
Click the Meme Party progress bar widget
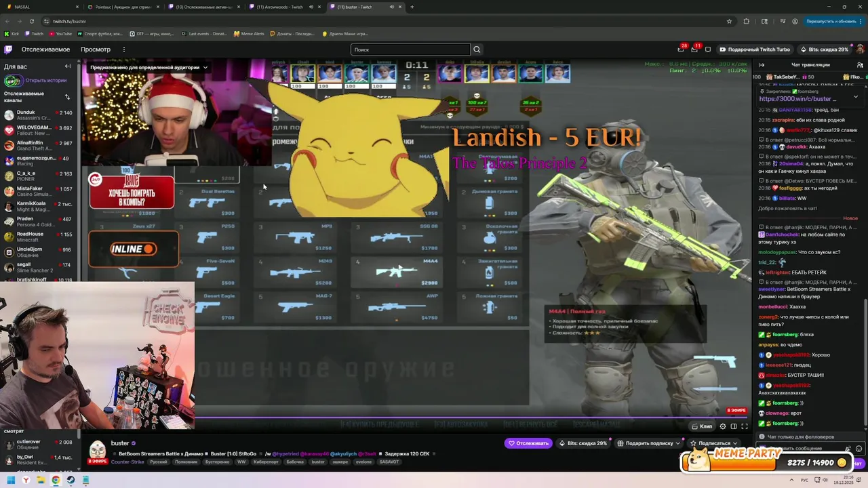[x=766, y=460]
